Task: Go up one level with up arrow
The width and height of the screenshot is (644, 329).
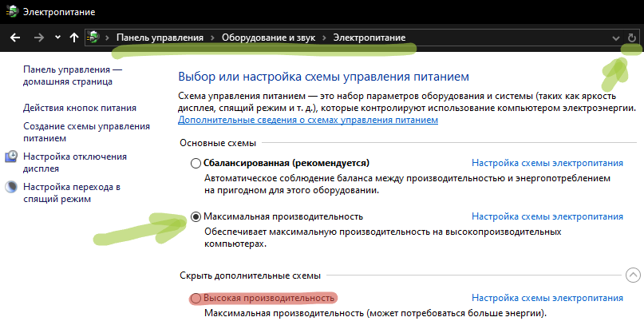Action: pos(74,38)
